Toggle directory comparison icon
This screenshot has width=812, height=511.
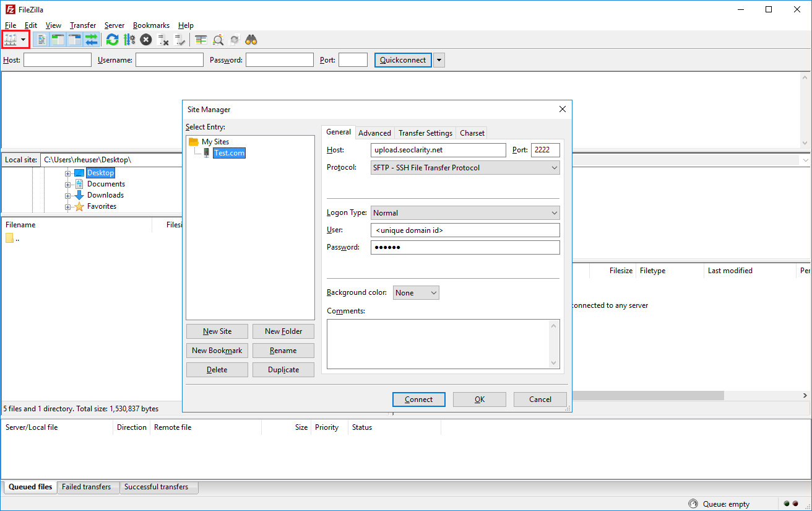pyautogui.click(x=218, y=40)
